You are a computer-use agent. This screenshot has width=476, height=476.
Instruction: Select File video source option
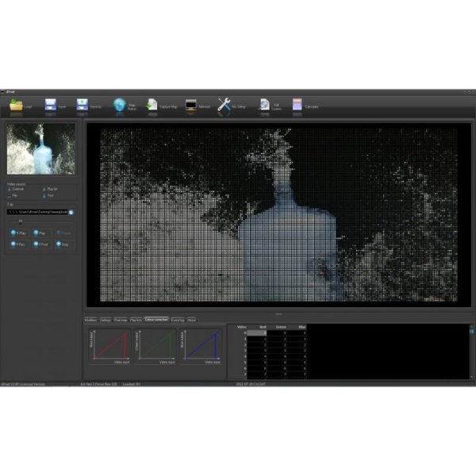[13, 195]
